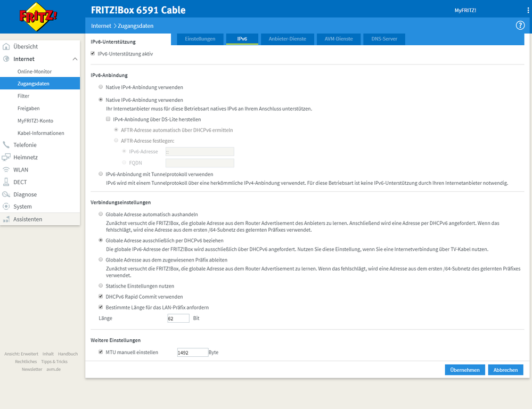Click the Diagnose icon
532x409 pixels.
coord(6,194)
